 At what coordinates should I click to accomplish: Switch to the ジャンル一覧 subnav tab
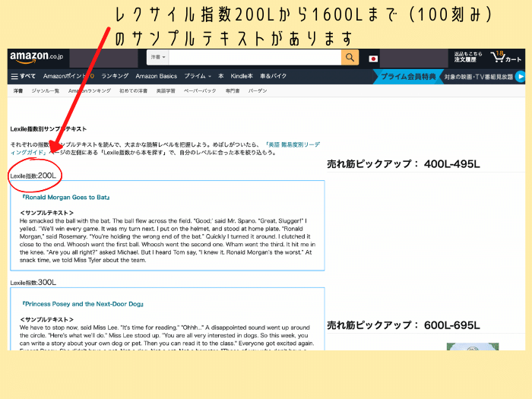(x=45, y=91)
